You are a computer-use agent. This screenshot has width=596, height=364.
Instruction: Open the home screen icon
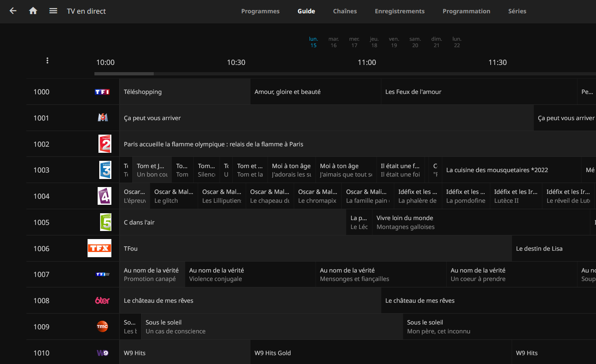coord(33,11)
